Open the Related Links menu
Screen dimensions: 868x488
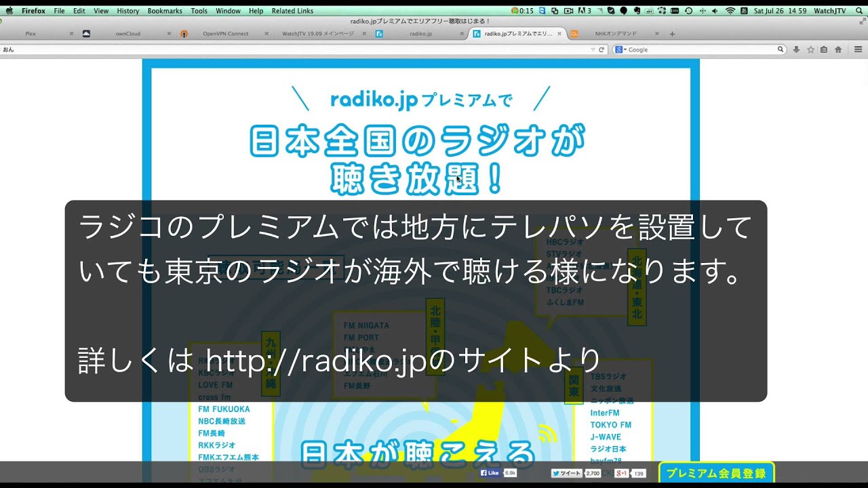292,11
